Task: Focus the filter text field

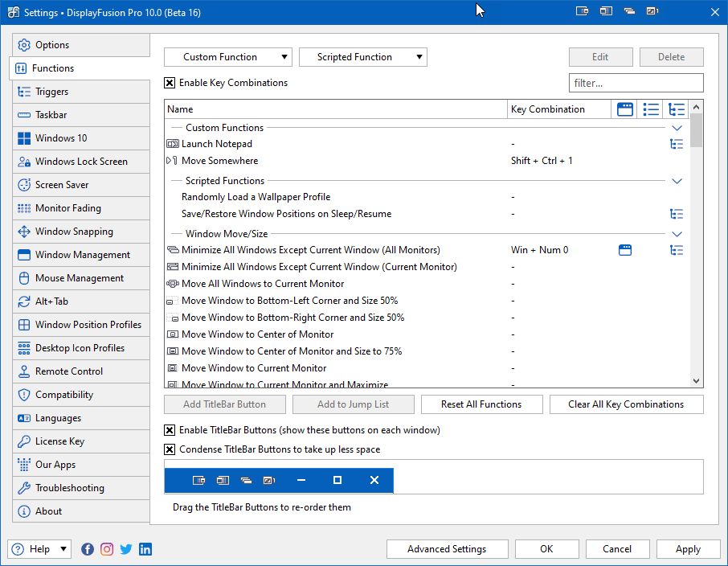Action: pyautogui.click(x=636, y=83)
